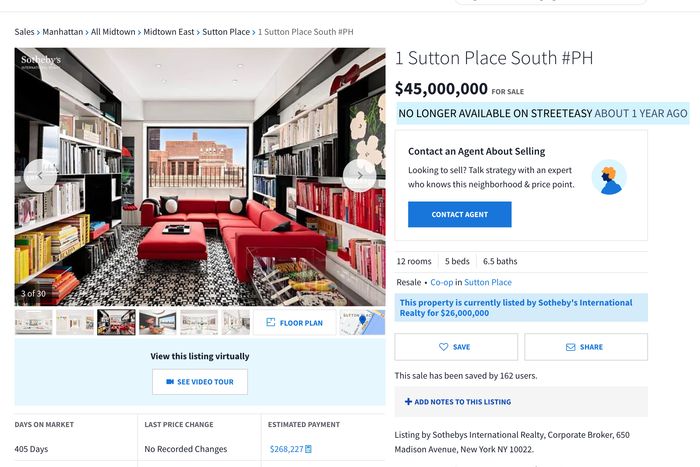Select the fourth photo thumbnail

pyautogui.click(x=158, y=322)
